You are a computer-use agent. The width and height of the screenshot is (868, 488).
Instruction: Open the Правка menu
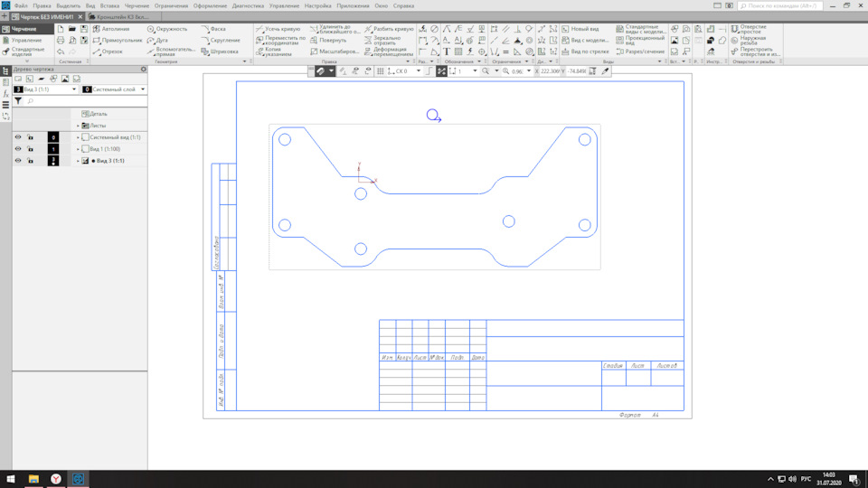(x=42, y=5)
